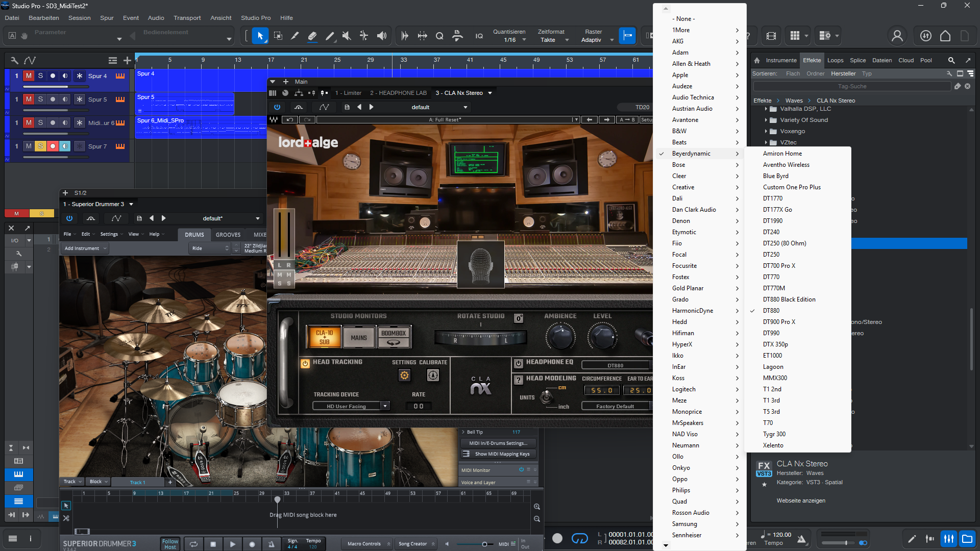Bypass CLA Nx Stereo with blue power button
The width and height of the screenshot is (980, 551).
(277, 107)
